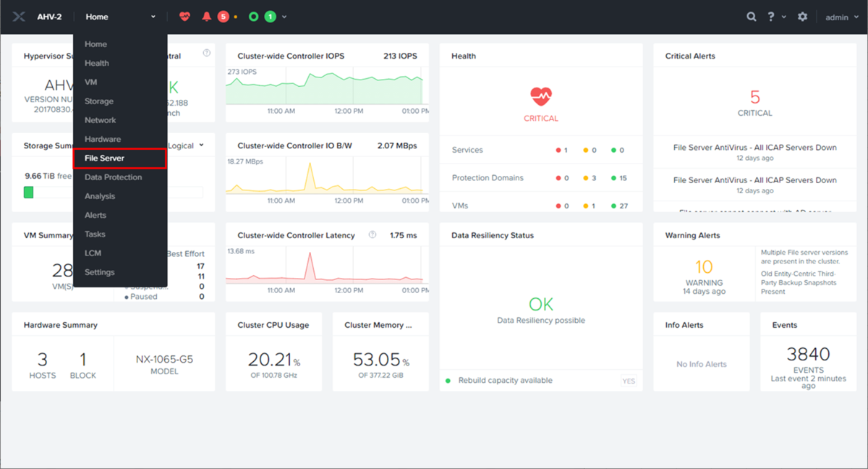Screen dimensions: 868x469
Task: Click the green tasks circle icon
Action: 254,17
